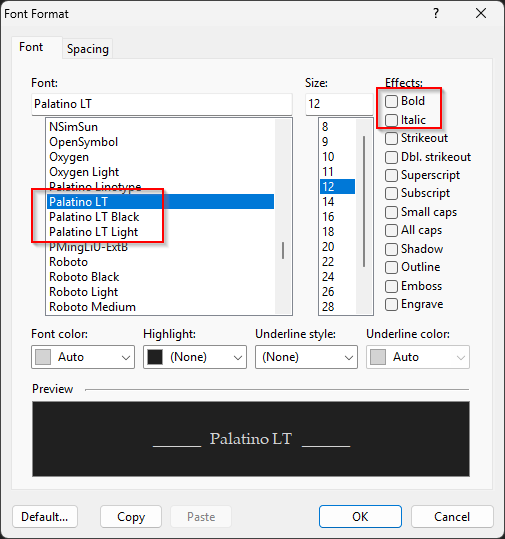The width and height of the screenshot is (505, 539).
Task: Set size 26 from the list
Action: [338, 292]
